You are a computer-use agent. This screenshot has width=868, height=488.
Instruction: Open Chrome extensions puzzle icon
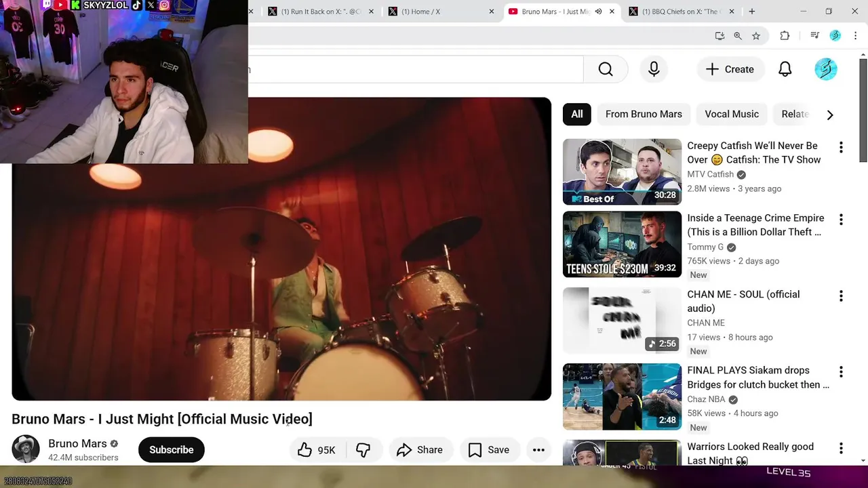pyautogui.click(x=785, y=36)
